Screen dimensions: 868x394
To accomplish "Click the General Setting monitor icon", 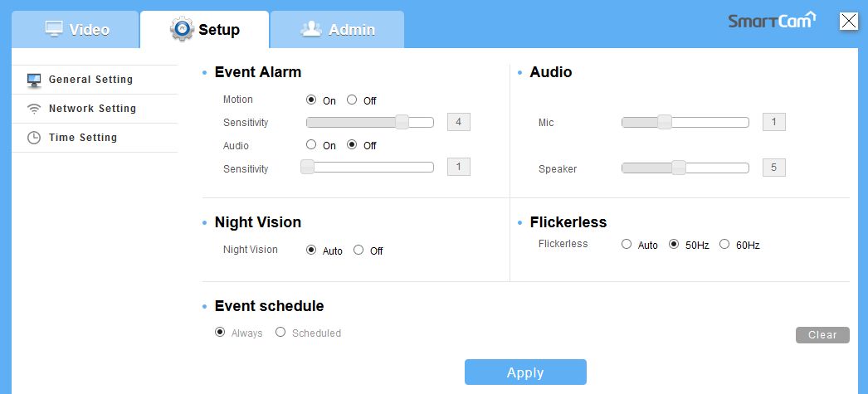I will 34,80.
